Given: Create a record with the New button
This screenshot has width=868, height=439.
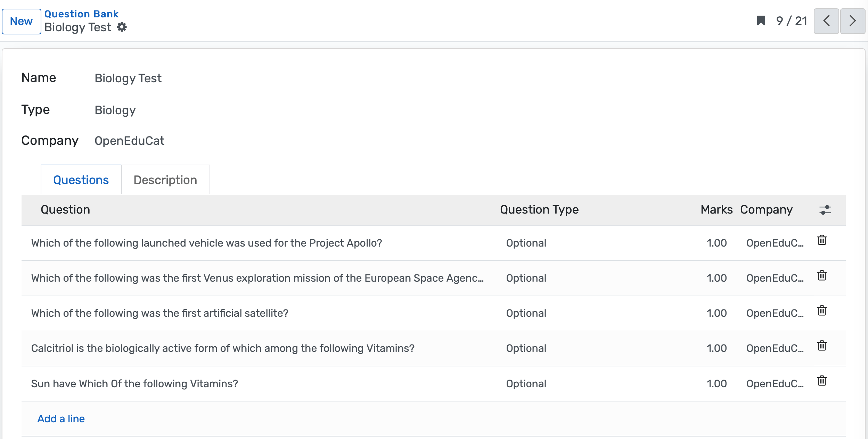Looking at the screenshot, I should click(22, 21).
